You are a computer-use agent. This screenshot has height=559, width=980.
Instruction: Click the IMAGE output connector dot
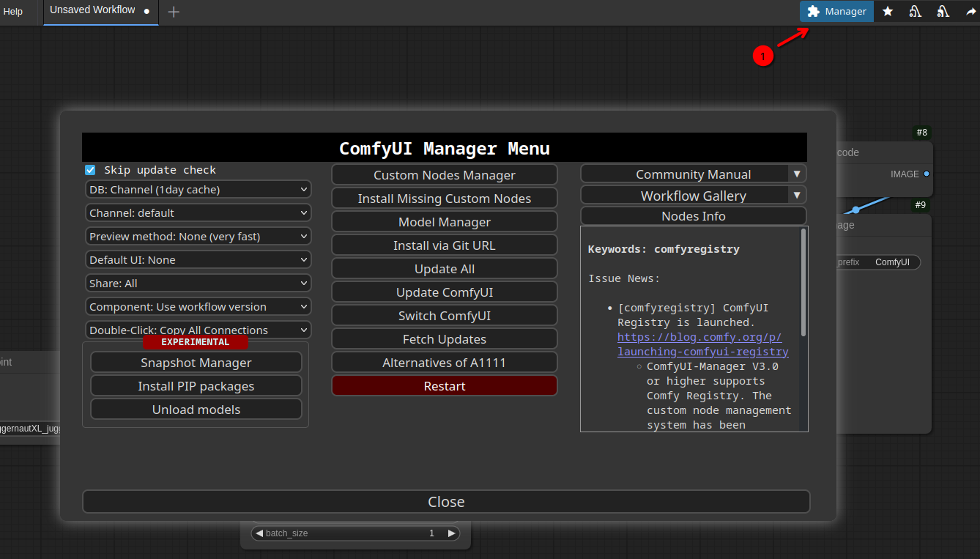[x=927, y=174]
